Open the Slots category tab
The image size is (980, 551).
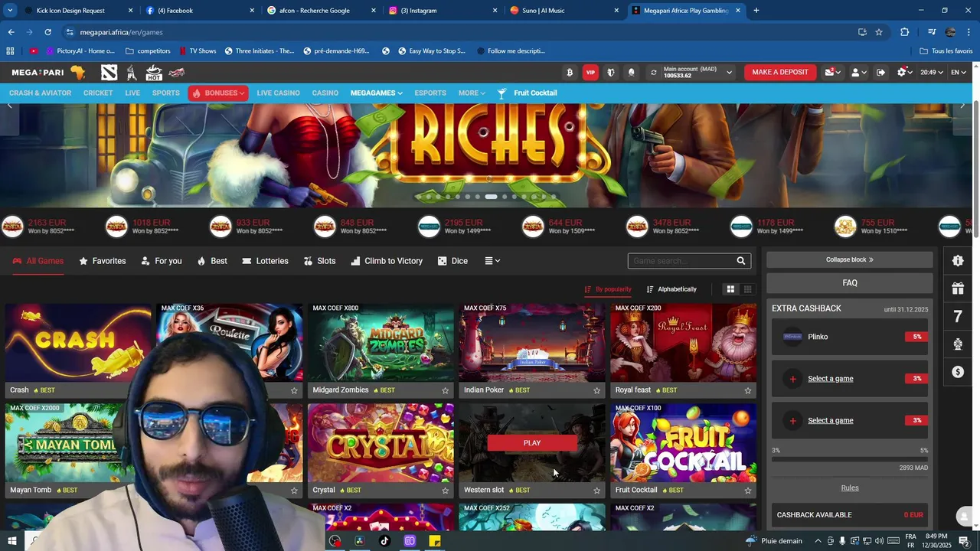point(319,261)
